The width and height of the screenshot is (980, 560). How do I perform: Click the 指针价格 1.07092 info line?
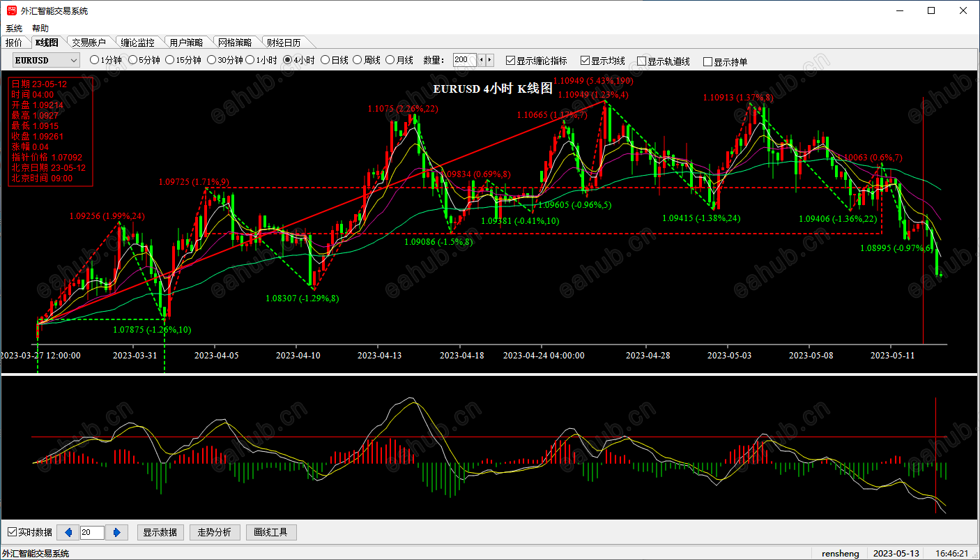(x=47, y=158)
